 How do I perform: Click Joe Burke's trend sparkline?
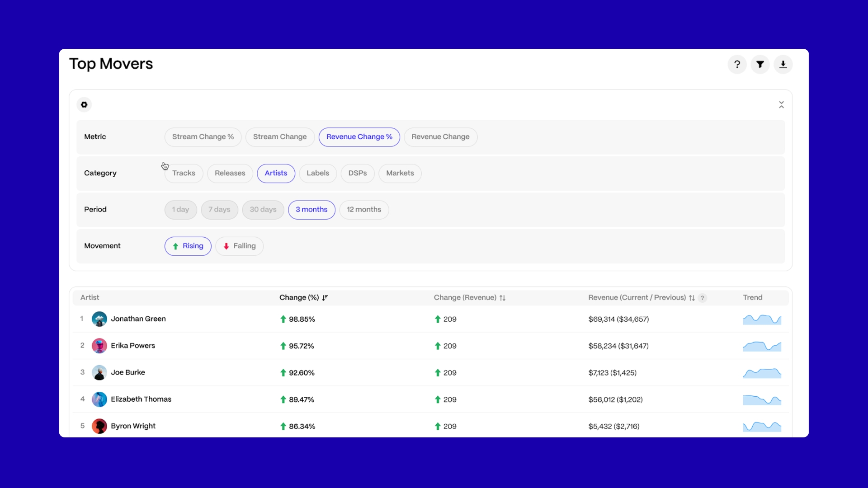point(762,373)
